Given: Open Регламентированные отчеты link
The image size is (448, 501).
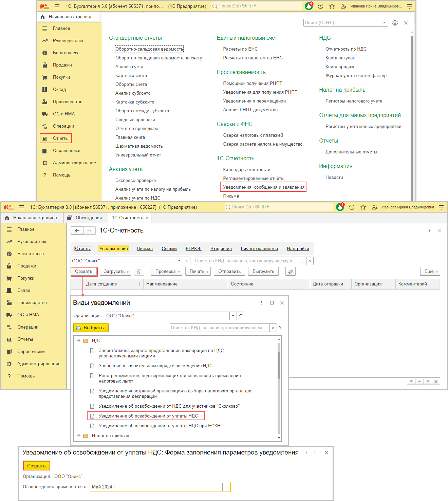Looking at the screenshot, I should [x=254, y=179].
